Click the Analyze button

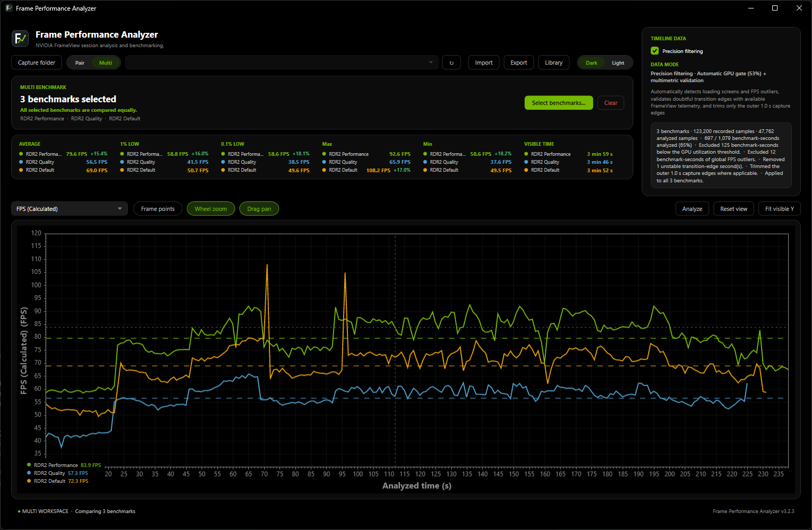click(692, 209)
